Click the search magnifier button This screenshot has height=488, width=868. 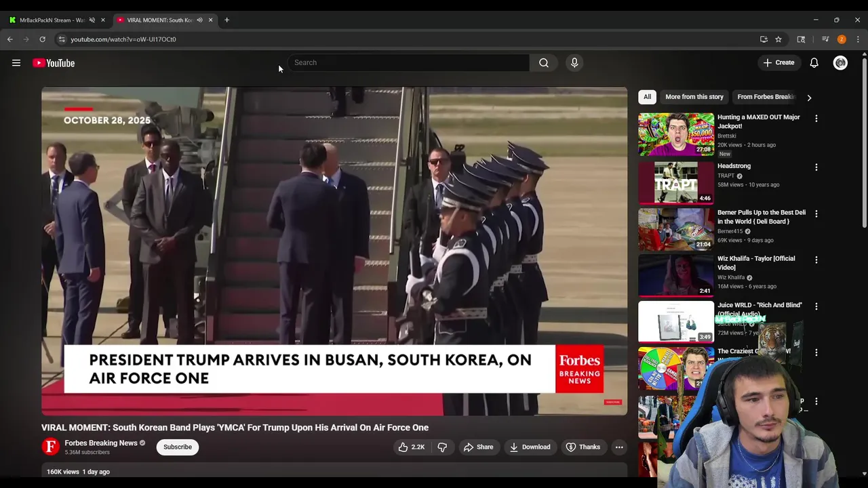544,63
